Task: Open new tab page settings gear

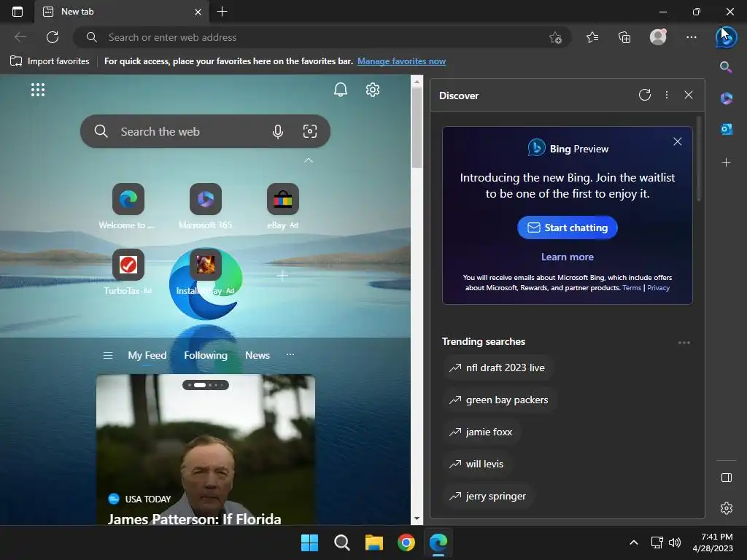Action: click(373, 90)
